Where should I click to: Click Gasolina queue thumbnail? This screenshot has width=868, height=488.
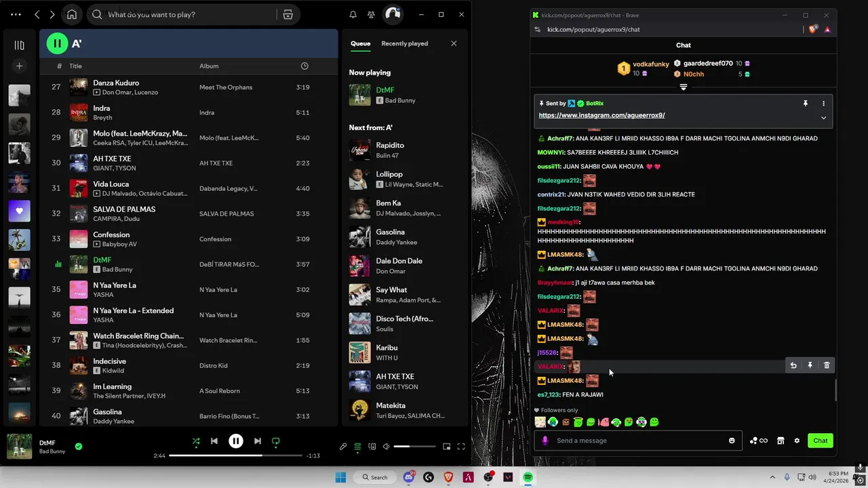click(359, 237)
